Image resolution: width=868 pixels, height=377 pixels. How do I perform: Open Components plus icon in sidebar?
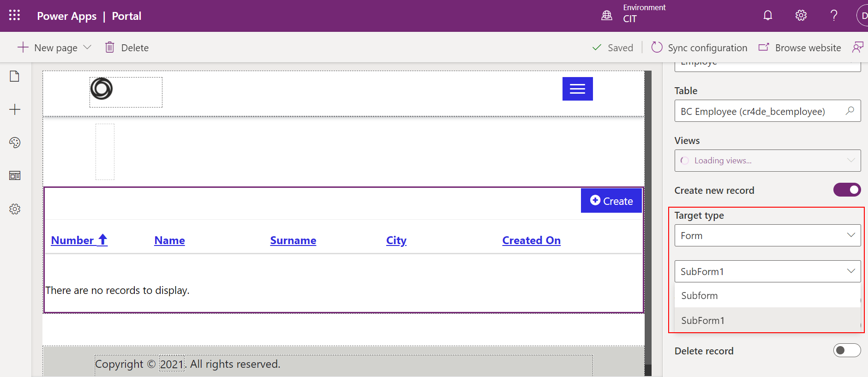[x=15, y=109]
